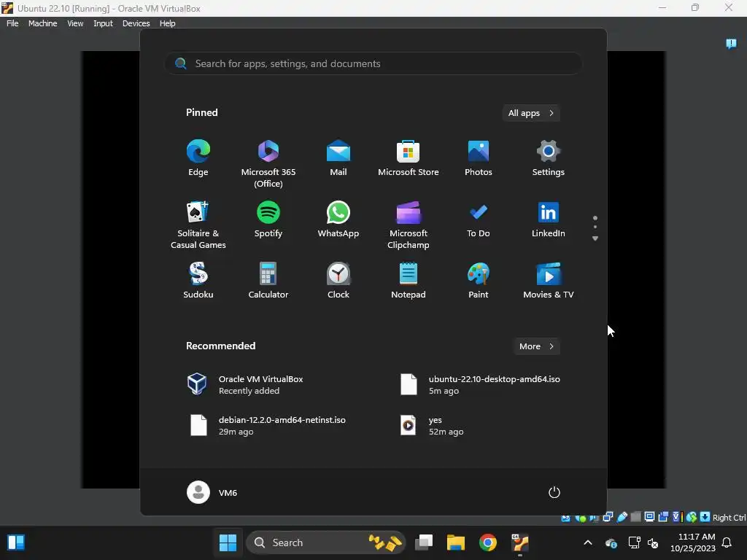
Task: Expand More recommended items
Action: (x=536, y=346)
